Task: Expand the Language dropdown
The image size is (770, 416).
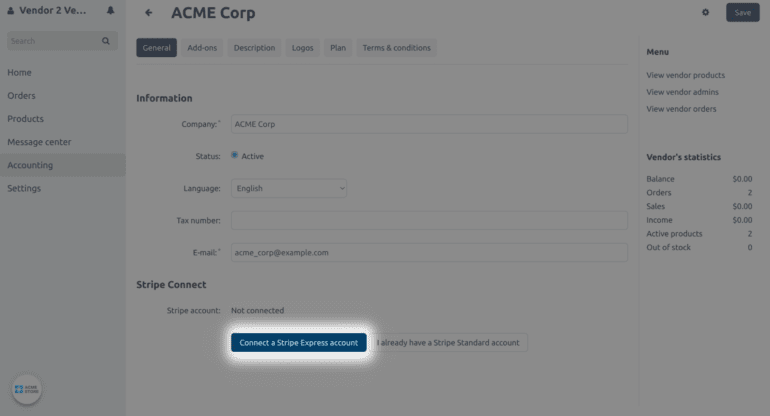Action: coord(289,188)
